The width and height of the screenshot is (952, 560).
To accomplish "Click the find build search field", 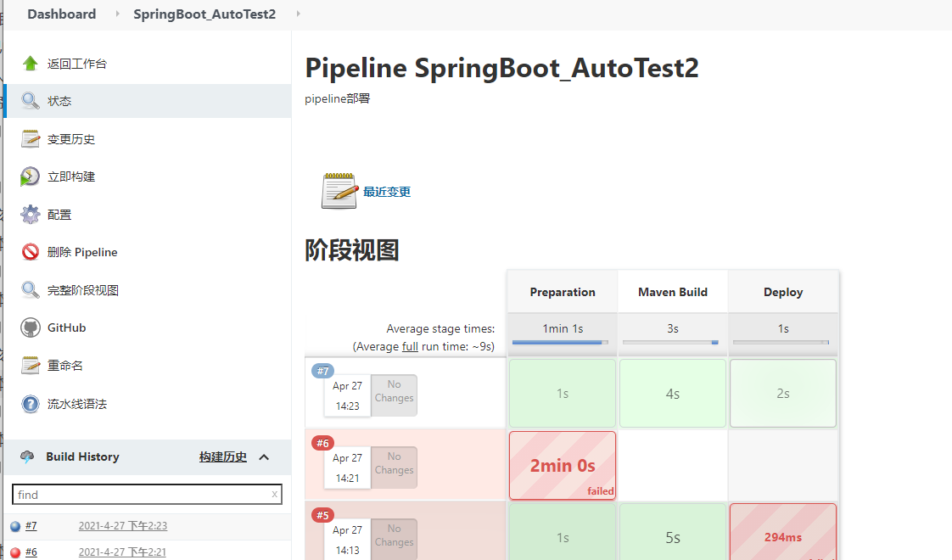I will (x=147, y=494).
